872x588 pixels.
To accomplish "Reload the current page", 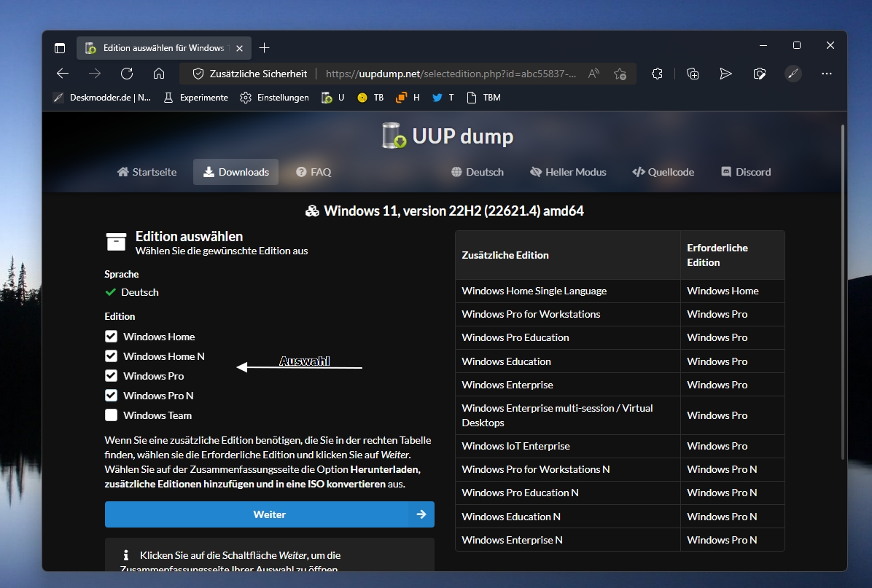I will (127, 74).
